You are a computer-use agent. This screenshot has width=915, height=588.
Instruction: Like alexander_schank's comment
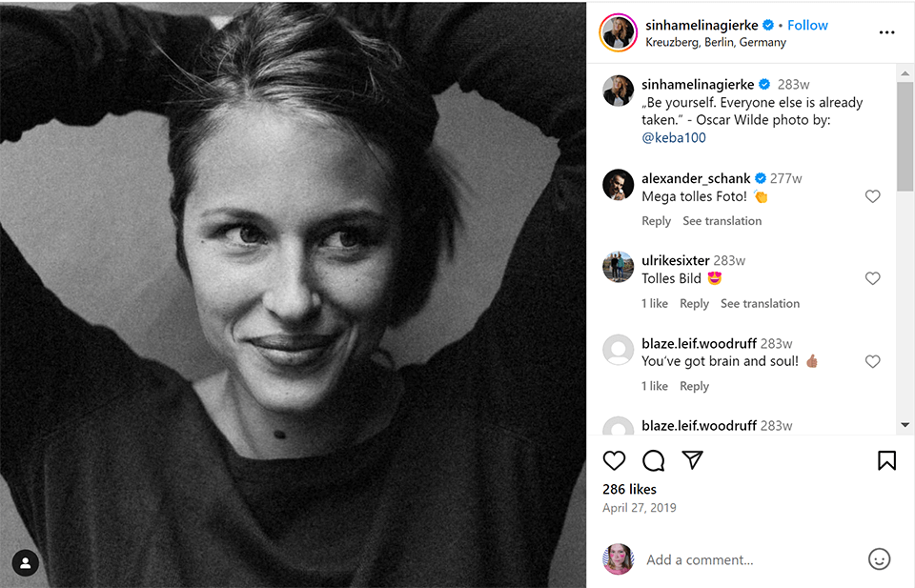tap(872, 196)
